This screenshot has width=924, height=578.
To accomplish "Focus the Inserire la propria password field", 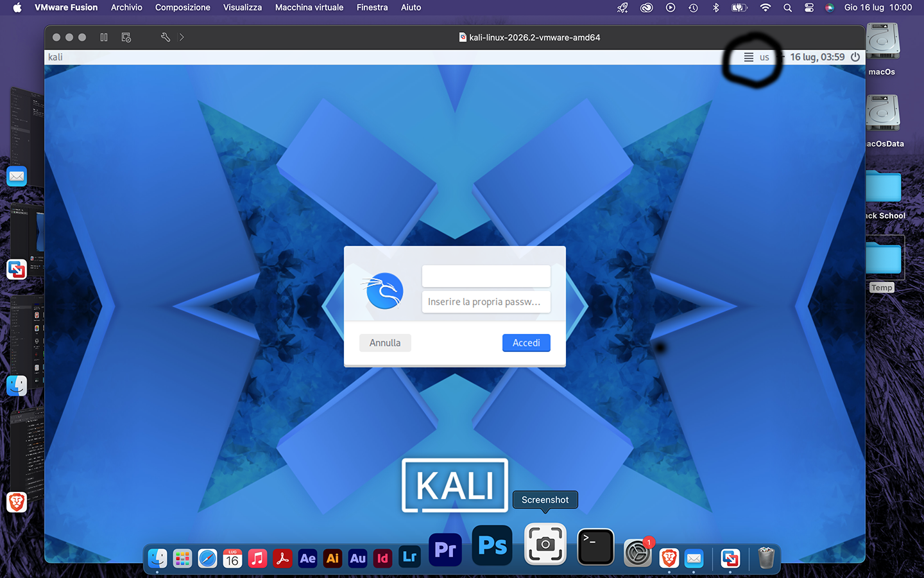I will pyautogui.click(x=486, y=302).
